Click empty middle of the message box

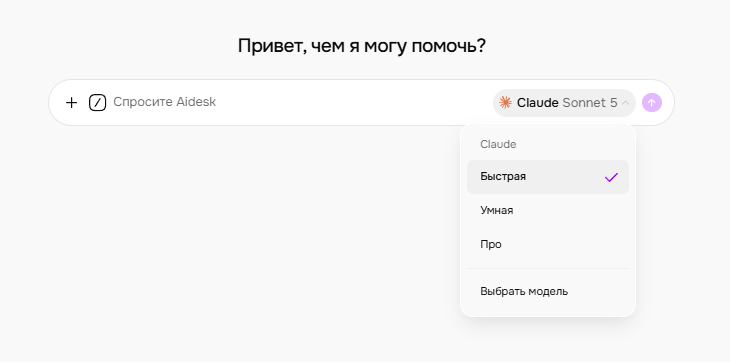click(x=354, y=102)
